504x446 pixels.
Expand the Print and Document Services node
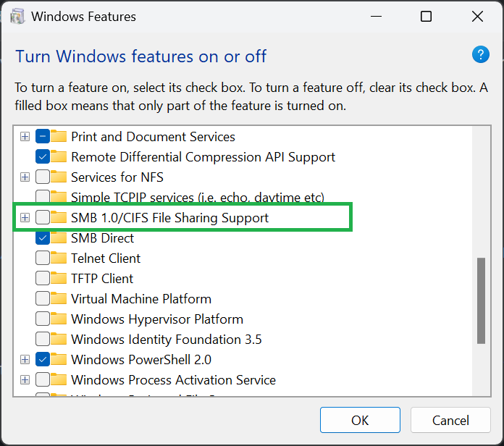pyautogui.click(x=25, y=137)
